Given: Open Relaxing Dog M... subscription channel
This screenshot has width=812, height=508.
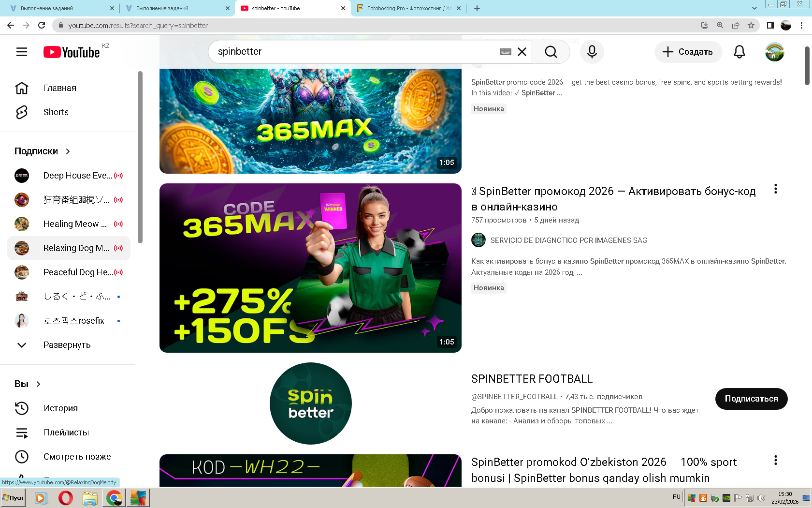Looking at the screenshot, I should coord(69,248).
